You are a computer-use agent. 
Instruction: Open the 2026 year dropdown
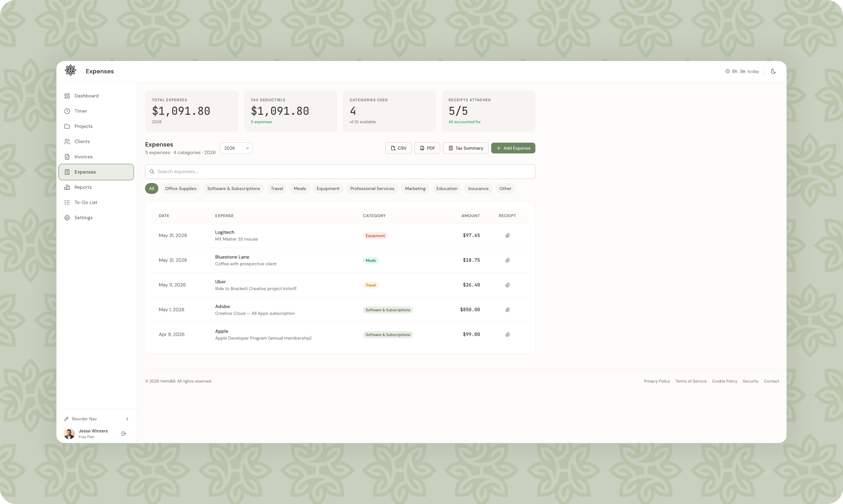[236, 148]
